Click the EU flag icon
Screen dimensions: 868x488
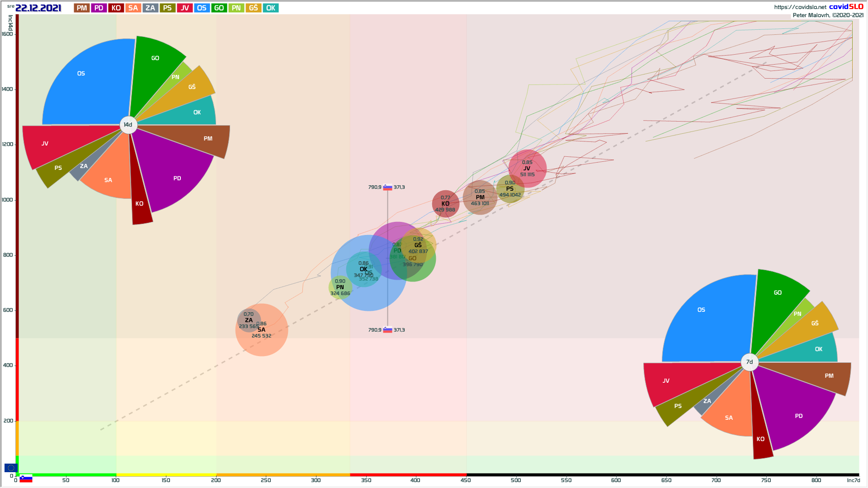tap(11, 468)
